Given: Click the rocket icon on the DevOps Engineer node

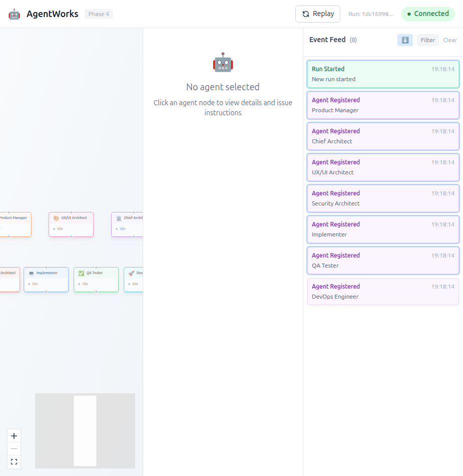Looking at the screenshot, I should (131, 274).
